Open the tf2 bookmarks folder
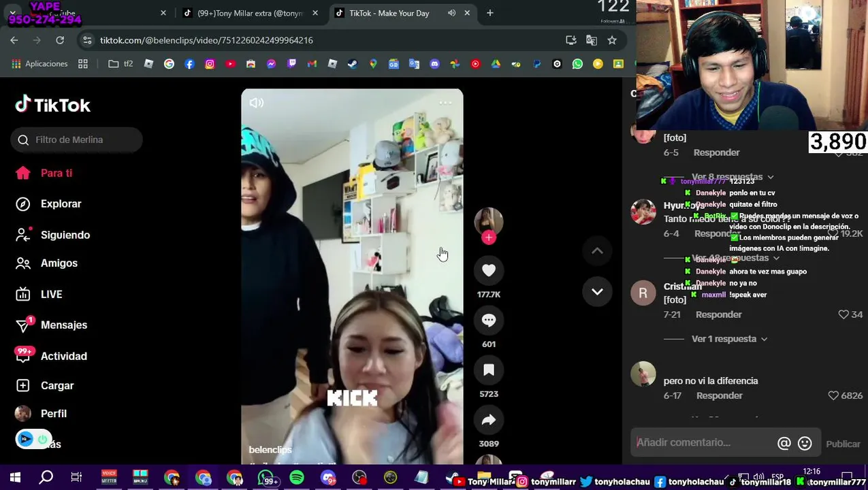Image resolution: width=868 pixels, height=490 pixels. click(120, 63)
